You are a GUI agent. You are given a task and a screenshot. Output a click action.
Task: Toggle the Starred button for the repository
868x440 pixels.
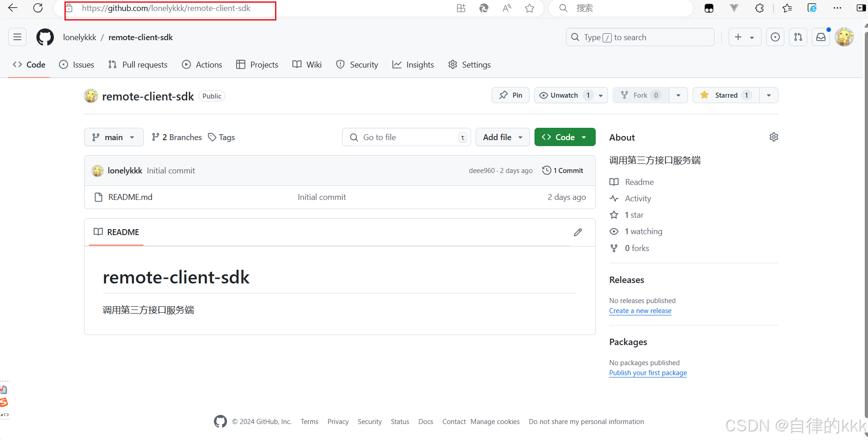click(x=726, y=95)
